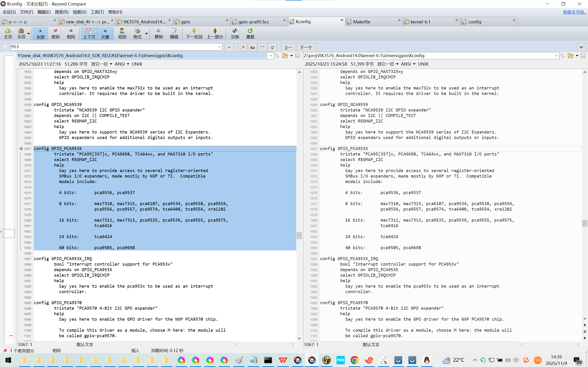Click the 规则 rules referee icon

(122, 33)
